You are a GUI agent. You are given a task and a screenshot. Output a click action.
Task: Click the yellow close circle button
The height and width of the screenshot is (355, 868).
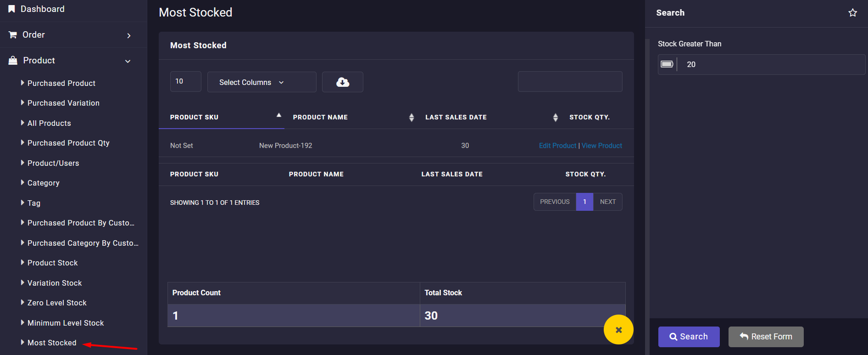[x=618, y=330]
